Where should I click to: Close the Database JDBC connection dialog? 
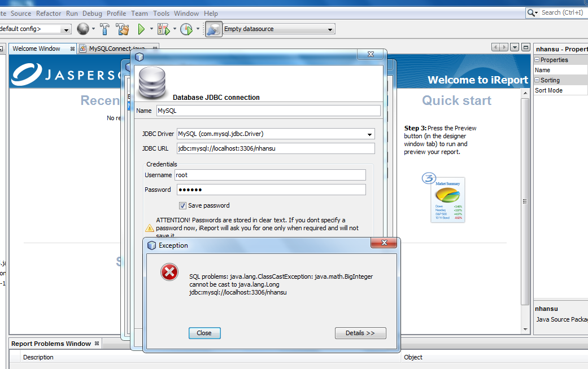click(371, 54)
